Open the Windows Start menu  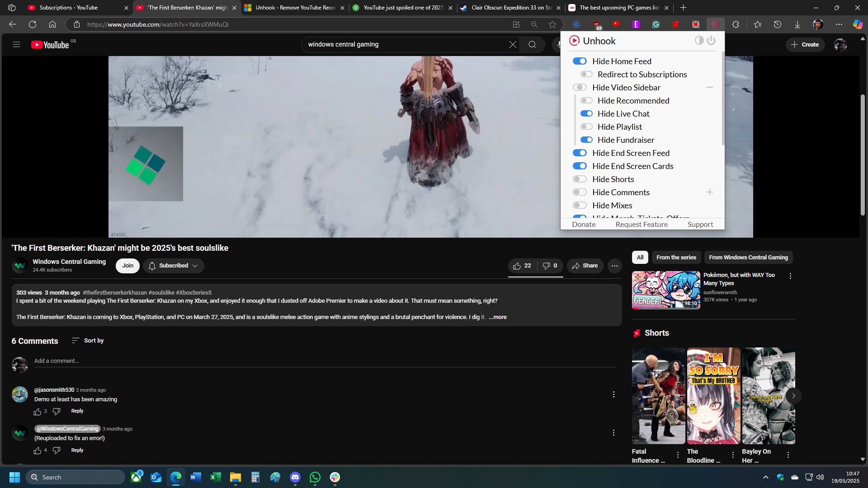coord(14,477)
